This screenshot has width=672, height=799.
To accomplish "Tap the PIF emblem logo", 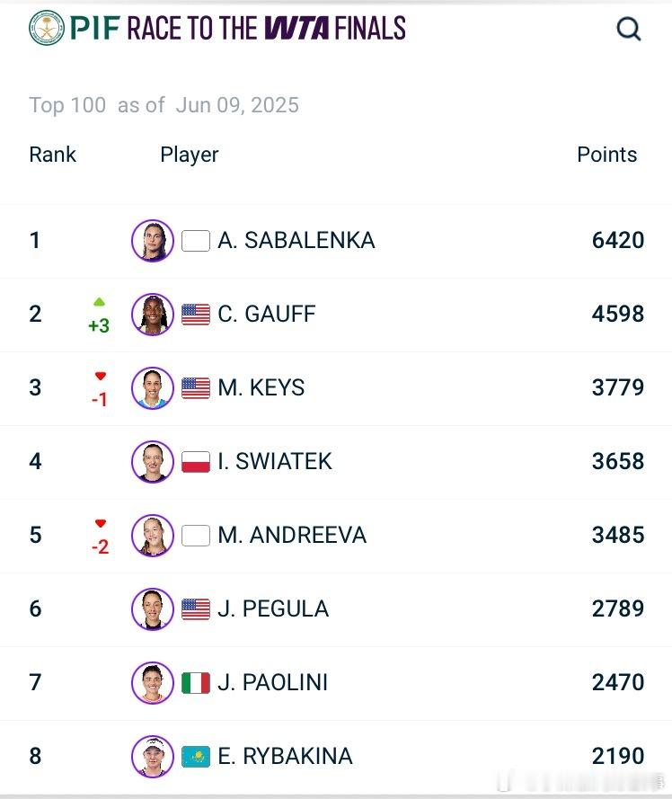I will click(x=47, y=28).
